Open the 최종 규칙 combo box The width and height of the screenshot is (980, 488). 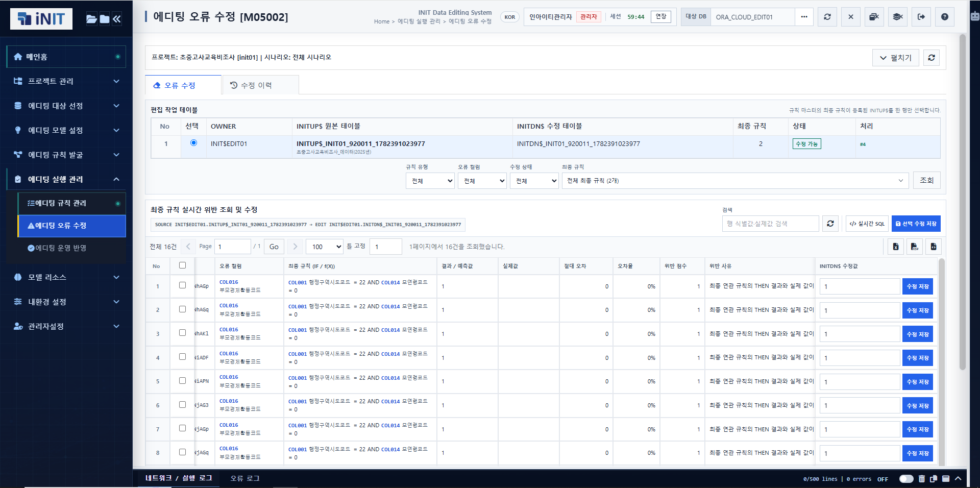click(x=735, y=181)
